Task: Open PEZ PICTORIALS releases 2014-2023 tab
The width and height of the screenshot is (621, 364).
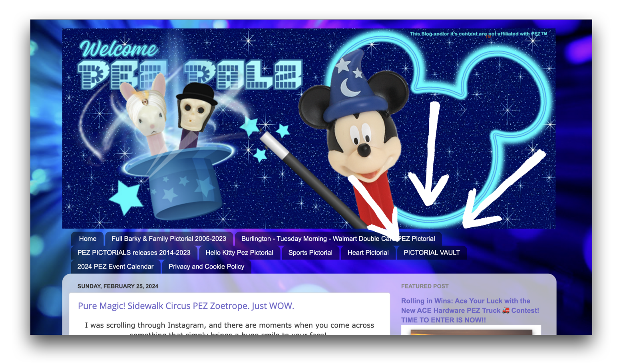Action: point(134,253)
